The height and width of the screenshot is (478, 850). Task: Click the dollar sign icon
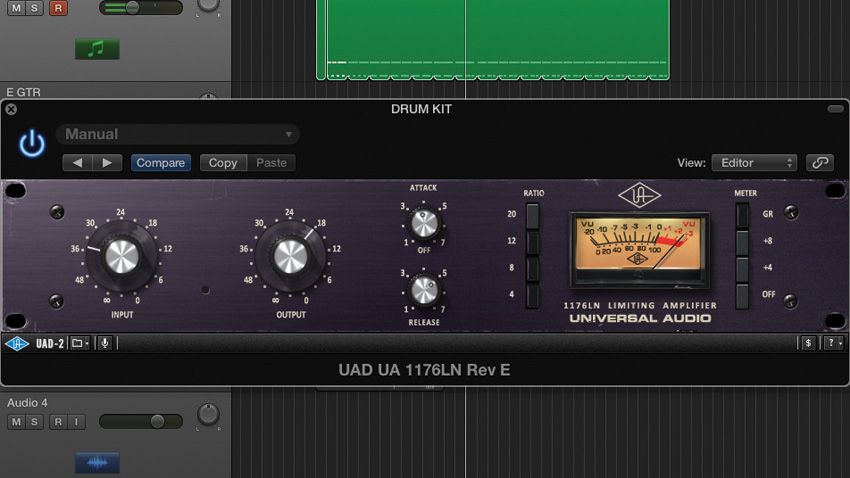tap(808, 343)
